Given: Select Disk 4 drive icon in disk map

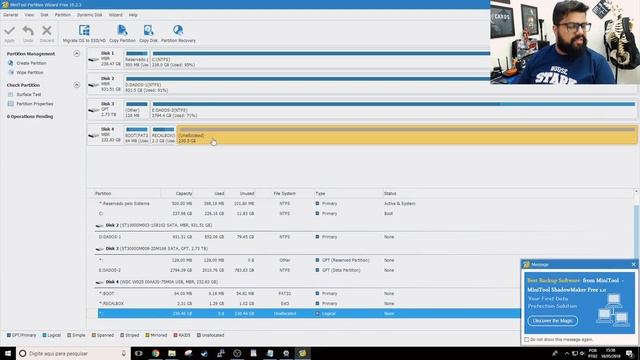Looking at the screenshot, I should tap(94, 136).
